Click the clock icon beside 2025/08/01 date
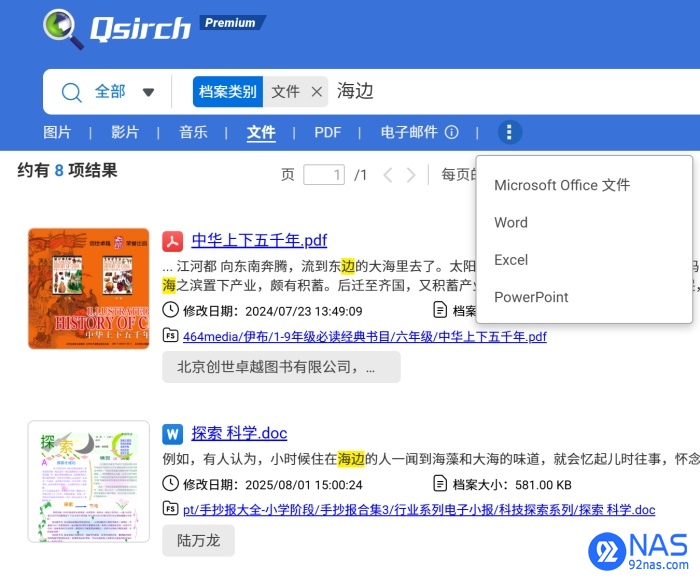700x580 pixels. tap(171, 484)
